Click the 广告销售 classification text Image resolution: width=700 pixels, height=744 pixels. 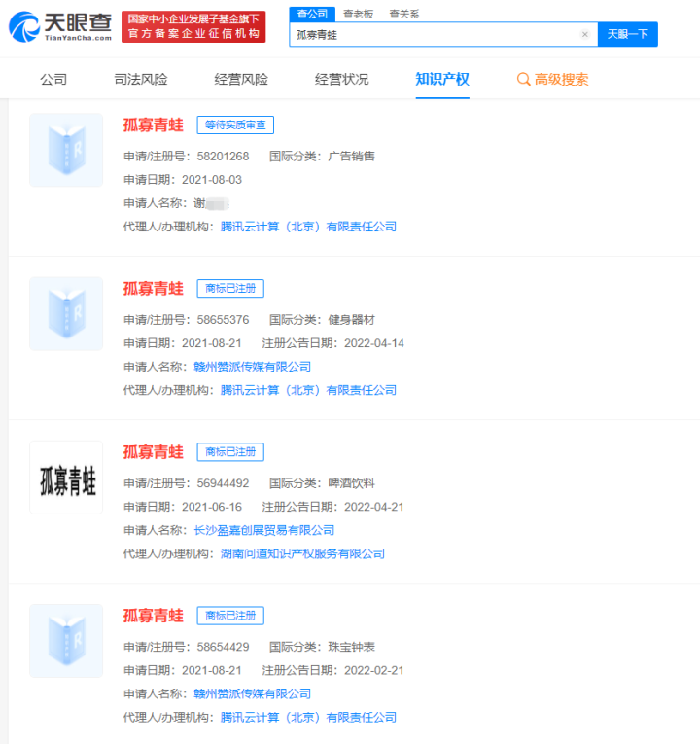click(351, 157)
